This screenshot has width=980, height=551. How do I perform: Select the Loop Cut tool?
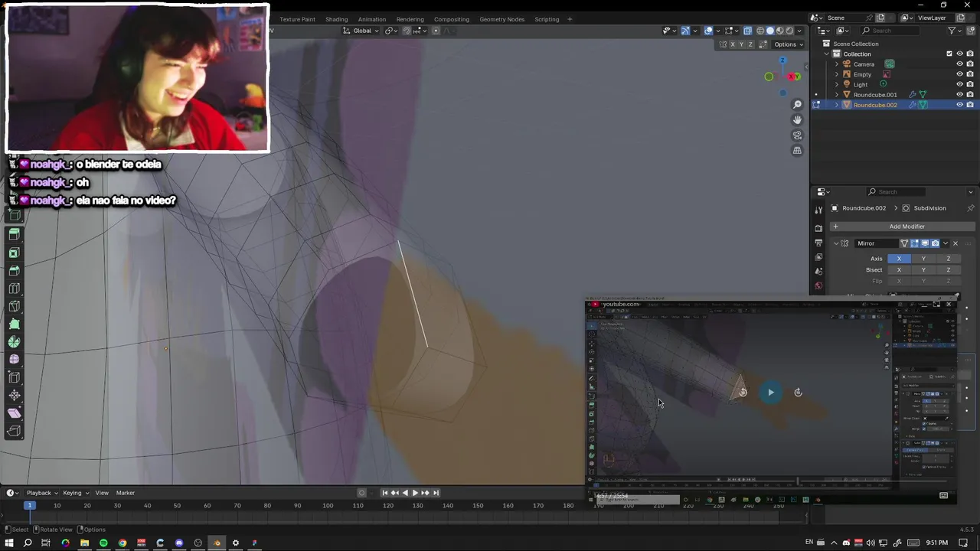coord(14,289)
